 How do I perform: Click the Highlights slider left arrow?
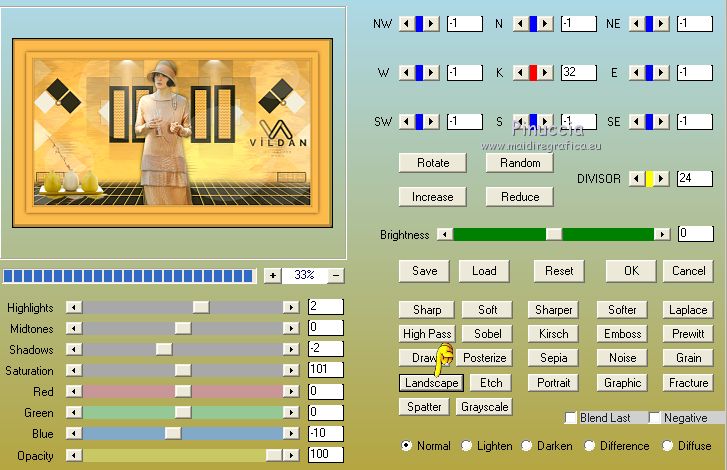tap(73, 307)
